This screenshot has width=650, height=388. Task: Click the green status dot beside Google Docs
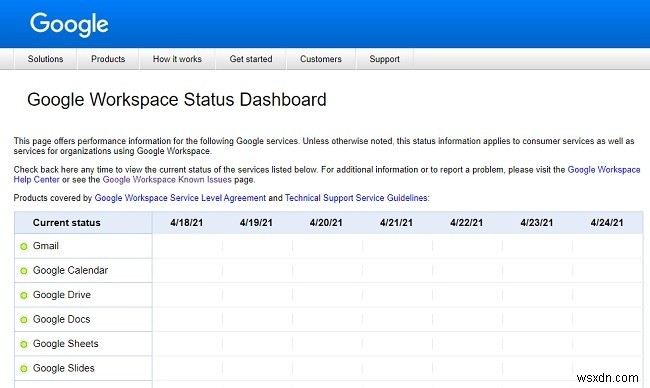click(24, 320)
